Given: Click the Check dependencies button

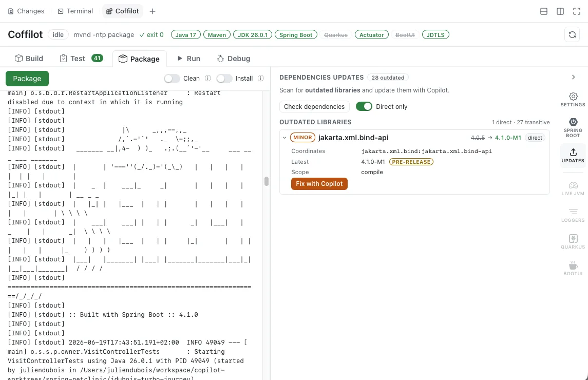Looking at the screenshot, I should click(x=314, y=106).
